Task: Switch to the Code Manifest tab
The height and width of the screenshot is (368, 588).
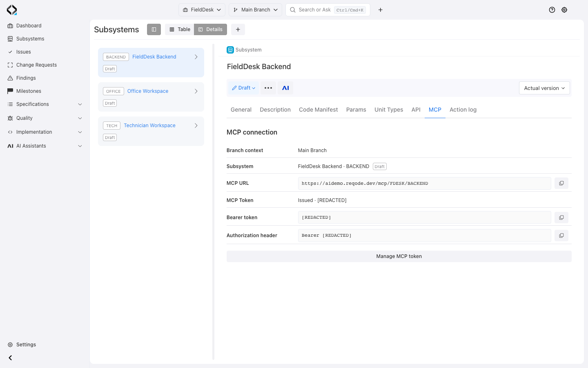Action: coord(318,110)
